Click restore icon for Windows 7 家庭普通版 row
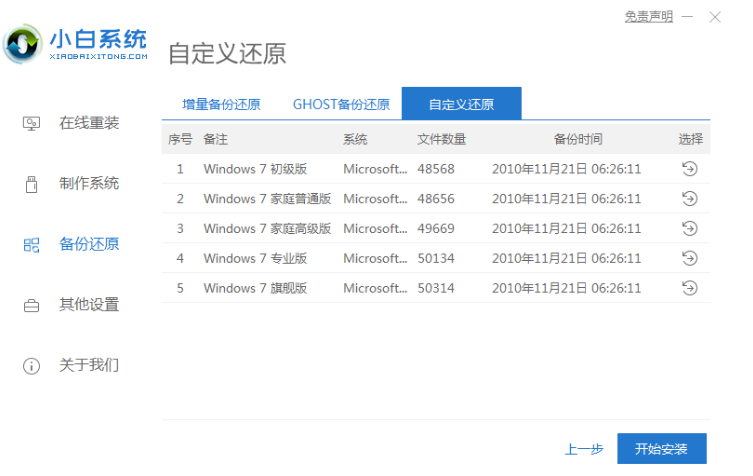This screenshot has width=753, height=476. [x=689, y=199]
